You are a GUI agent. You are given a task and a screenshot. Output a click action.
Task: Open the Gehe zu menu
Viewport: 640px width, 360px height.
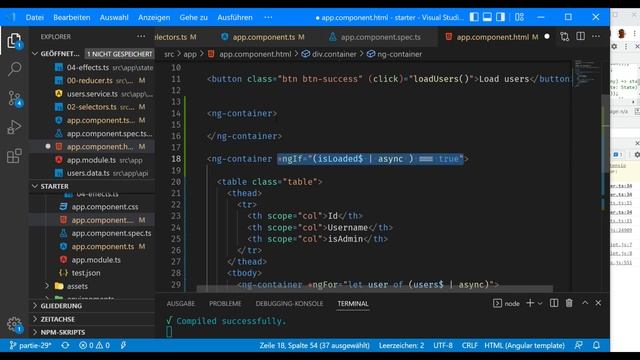pyautogui.click(x=193, y=18)
